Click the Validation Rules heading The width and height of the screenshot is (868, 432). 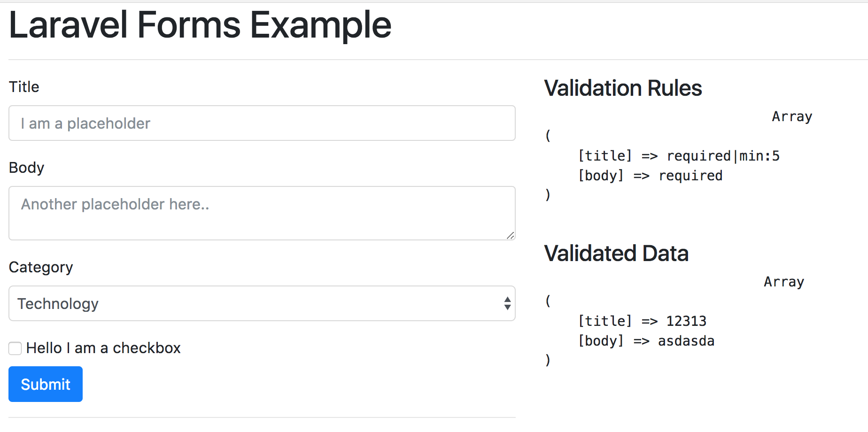click(x=623, y=88)
